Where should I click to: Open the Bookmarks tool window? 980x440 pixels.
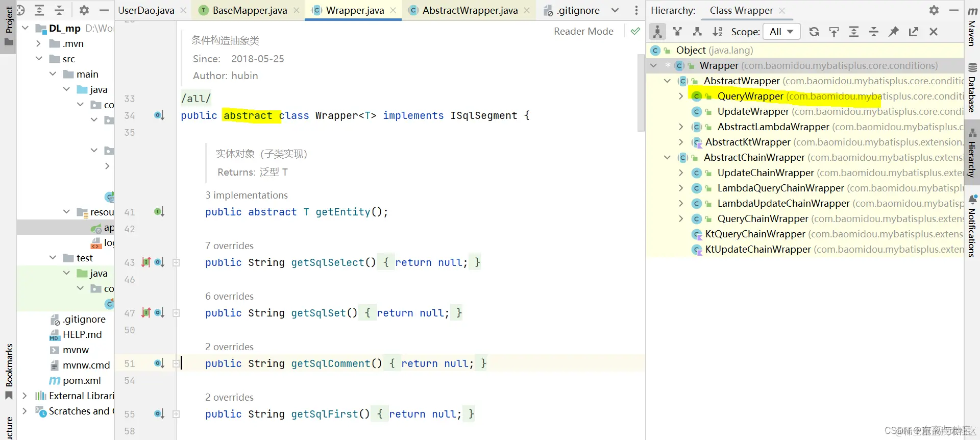9,371
